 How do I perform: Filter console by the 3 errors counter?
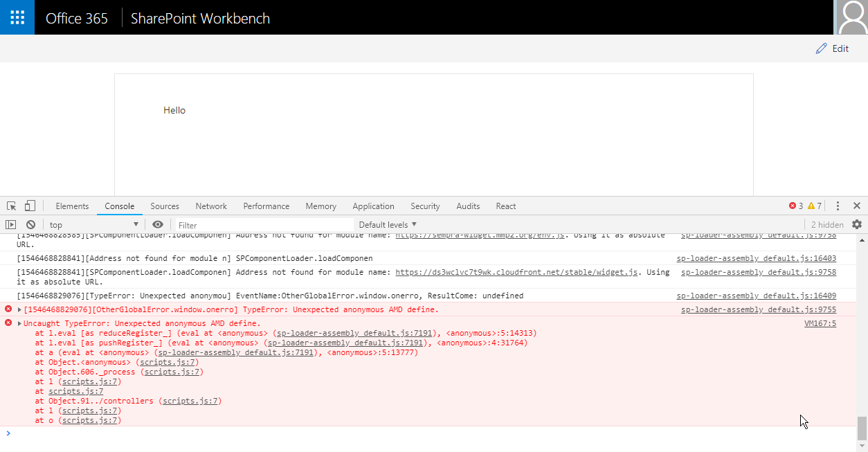(796, 206)
